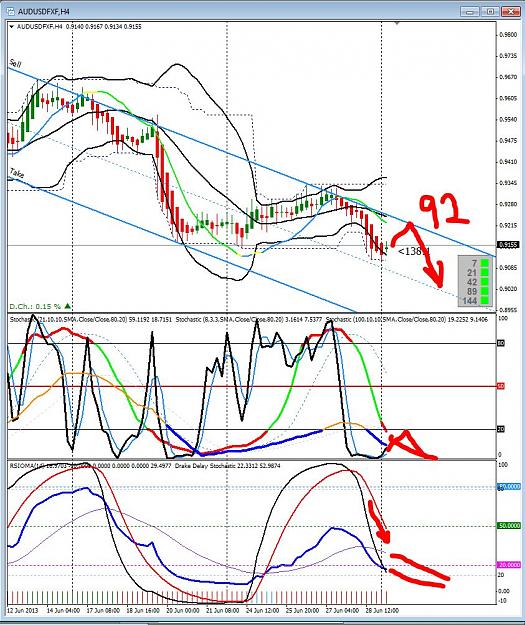Open the AUDUSDFXF,H4 chart header dropdown triangle
The height and width of the screenshot is (625, 525).
12,27
